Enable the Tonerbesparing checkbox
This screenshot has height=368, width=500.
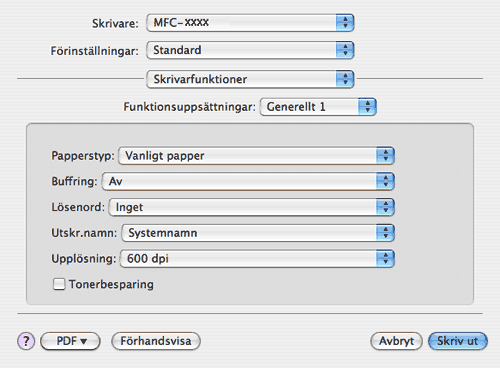point(59,284)
